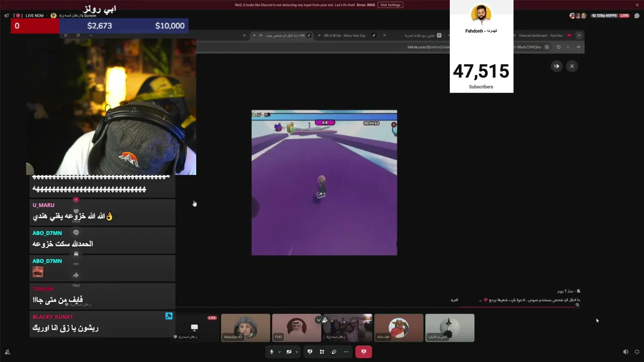Click the Fahdonh subscriber counter avatar
This screenshot has width=644, height=362.
tap(481, 14)
